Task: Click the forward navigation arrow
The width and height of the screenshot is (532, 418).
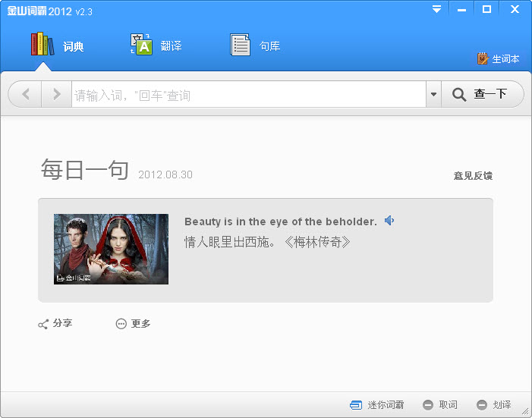Action: [57, 94]
